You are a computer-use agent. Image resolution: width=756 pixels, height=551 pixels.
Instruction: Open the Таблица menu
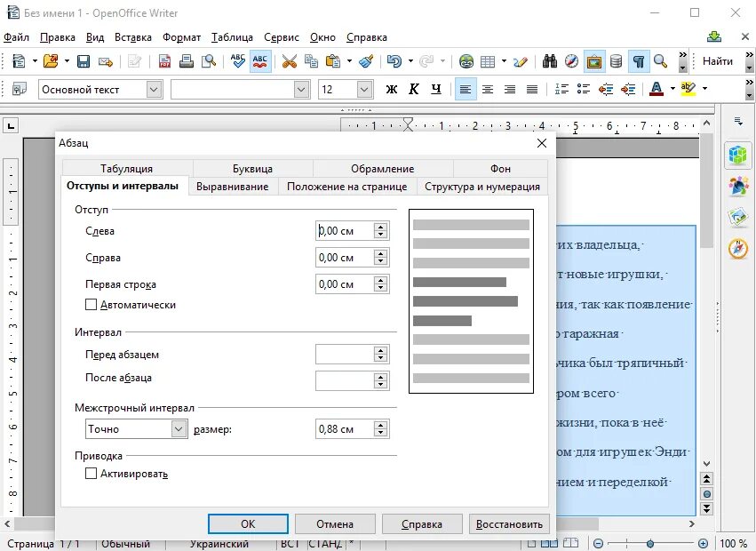(232, 37)
